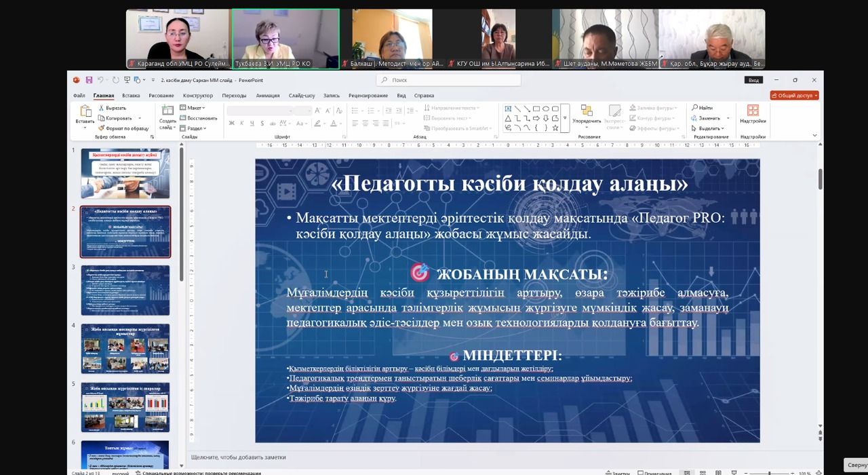The width and height of the screenshot is (868, 475).
Task: Click the Общий доступ share button
Action: [794, 96]
